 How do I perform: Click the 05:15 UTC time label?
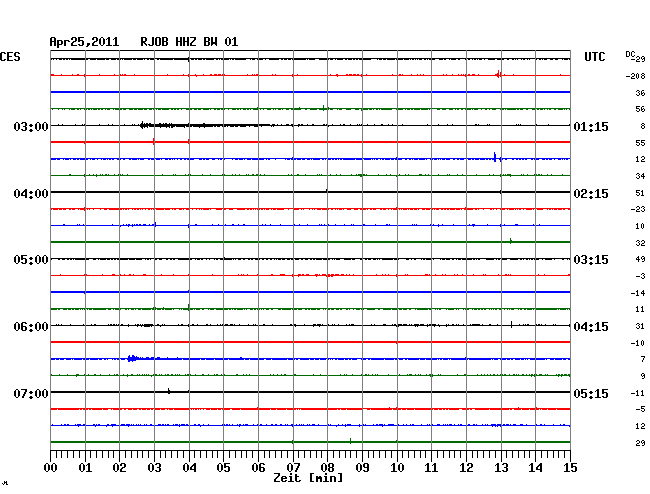591,393
